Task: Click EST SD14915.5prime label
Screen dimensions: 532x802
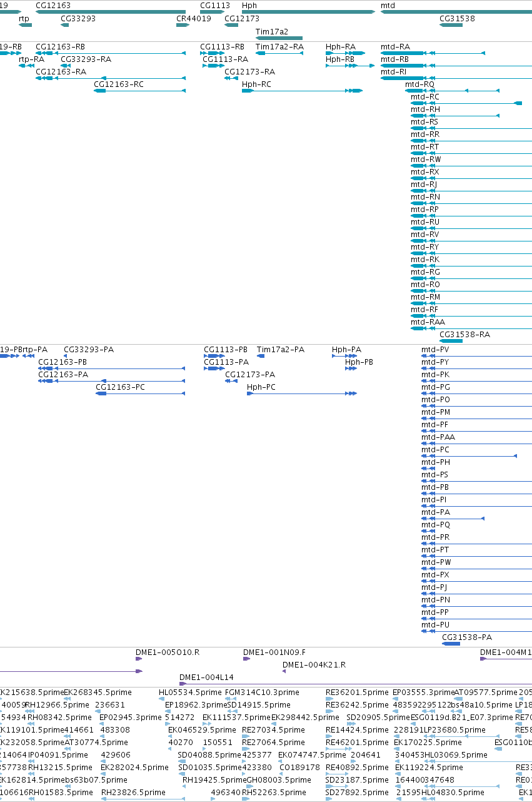Action: coord(258,704)
